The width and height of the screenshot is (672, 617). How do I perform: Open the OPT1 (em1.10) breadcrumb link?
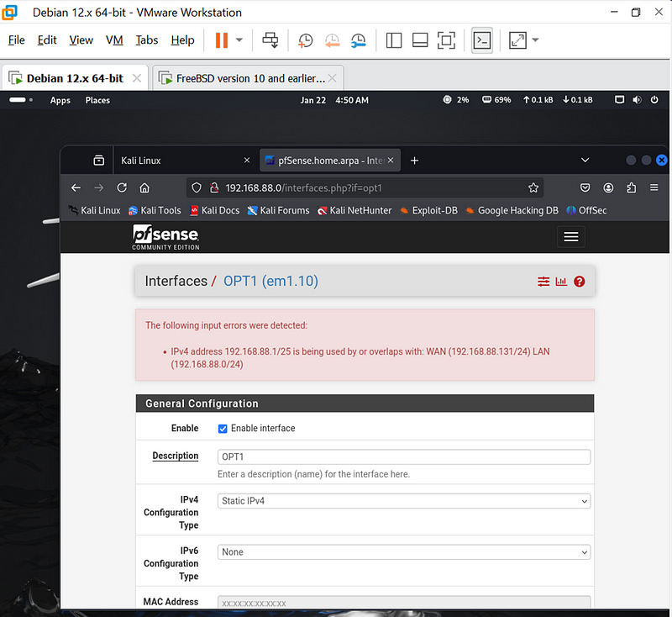(x=270, y=282)
